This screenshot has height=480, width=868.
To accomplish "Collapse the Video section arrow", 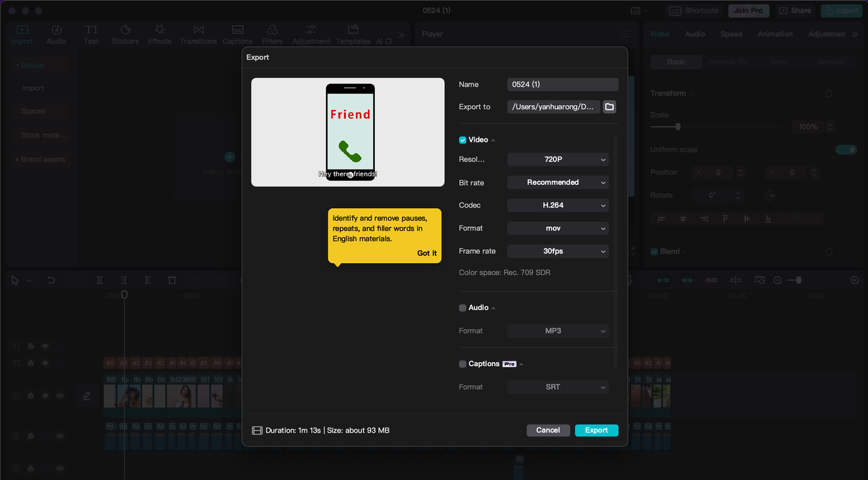I will [x=493, y=140].
